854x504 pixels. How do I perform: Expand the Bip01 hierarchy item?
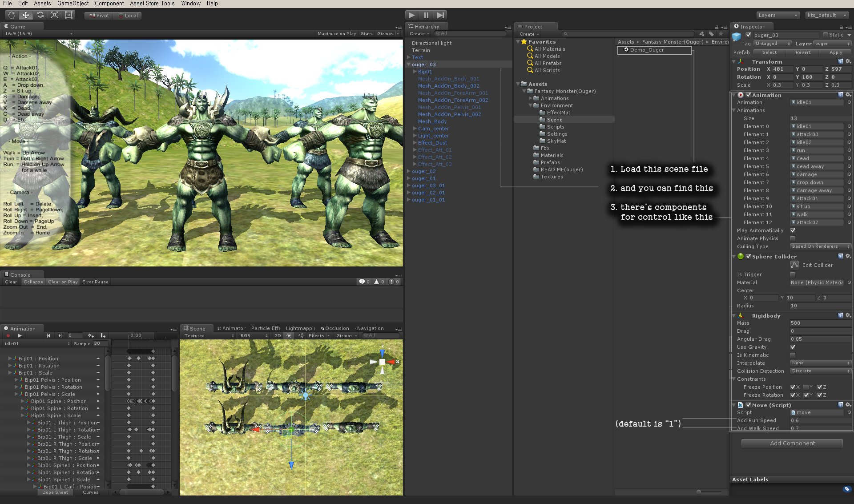pyautogui.click(x=415, y=72)
